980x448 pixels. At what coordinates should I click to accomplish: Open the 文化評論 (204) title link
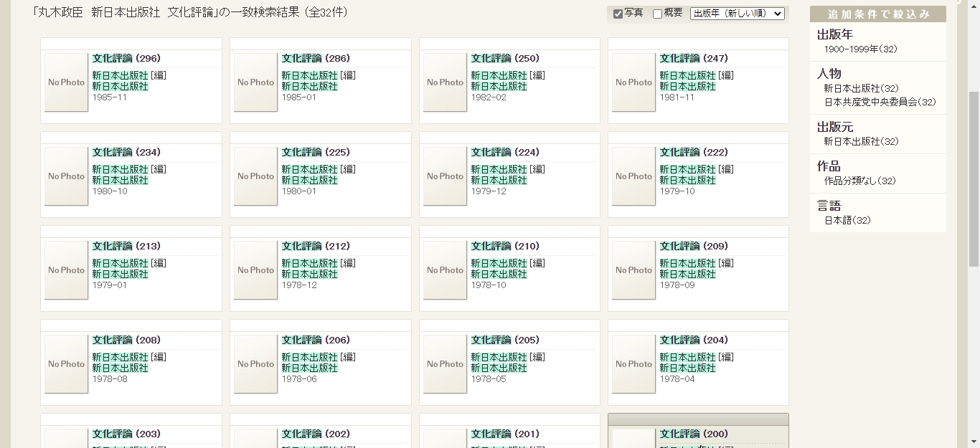click(694, 340)
